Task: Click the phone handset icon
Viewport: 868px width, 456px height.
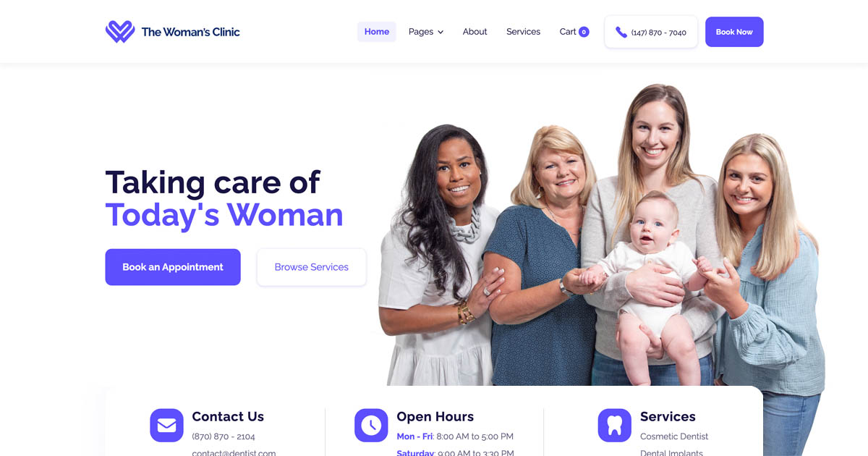Action: pyautogui.click(x=621, y=32)
